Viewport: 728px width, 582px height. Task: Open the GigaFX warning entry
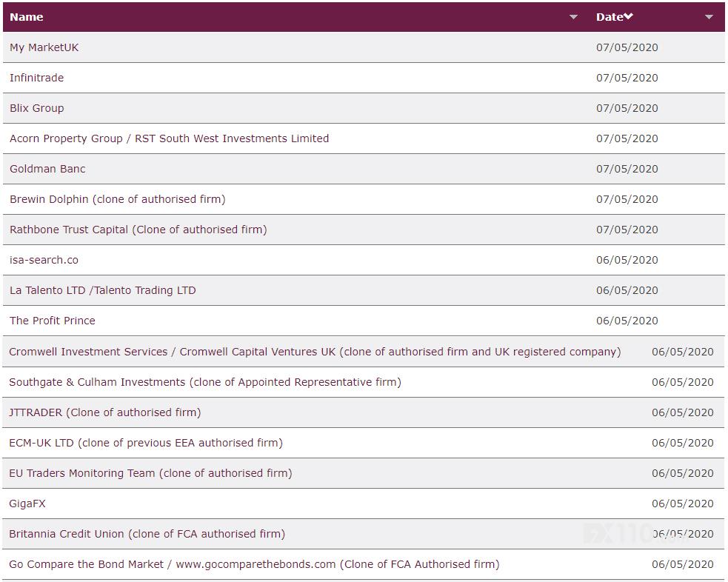tap(27, 504)
